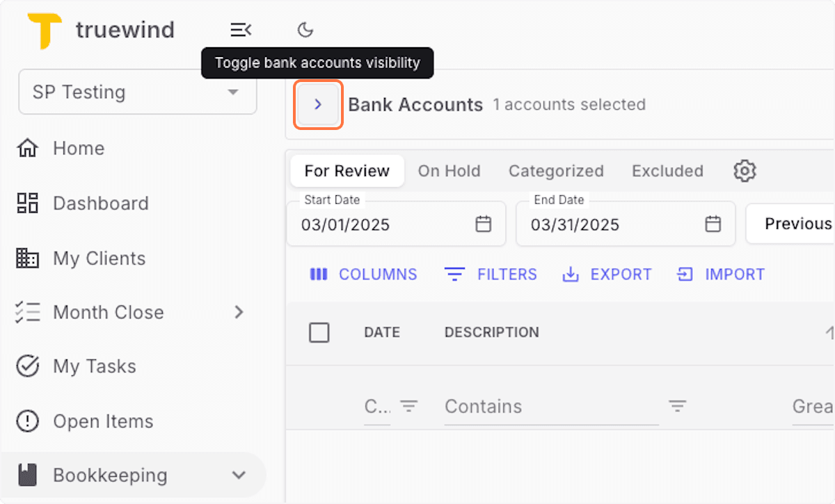Expand the Month Close section

coord(239,312)
